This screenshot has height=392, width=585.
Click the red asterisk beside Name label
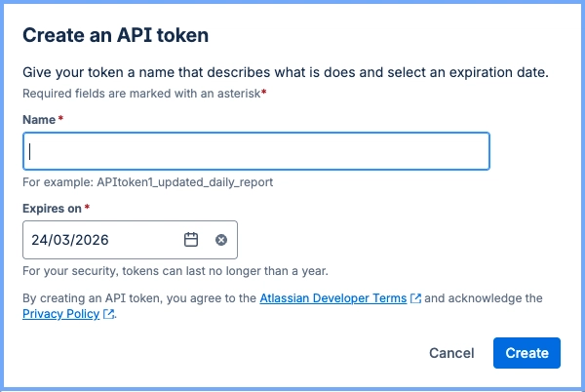[x=61, y=119]
